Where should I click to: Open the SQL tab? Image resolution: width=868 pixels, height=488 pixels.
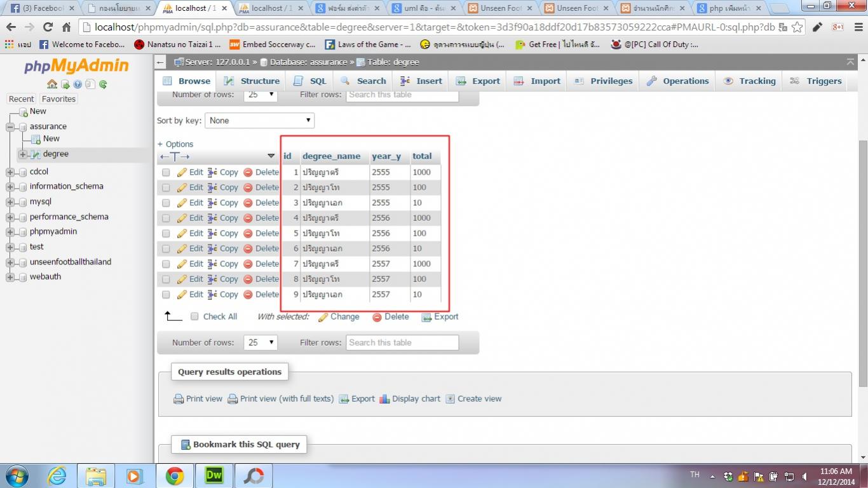[x=309, y=81]
